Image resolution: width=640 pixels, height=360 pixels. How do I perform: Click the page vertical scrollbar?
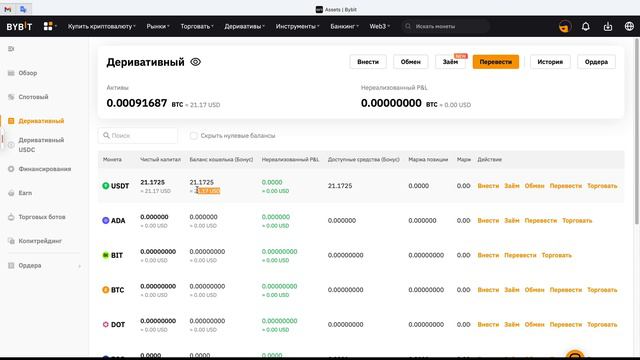coord(636,131)
